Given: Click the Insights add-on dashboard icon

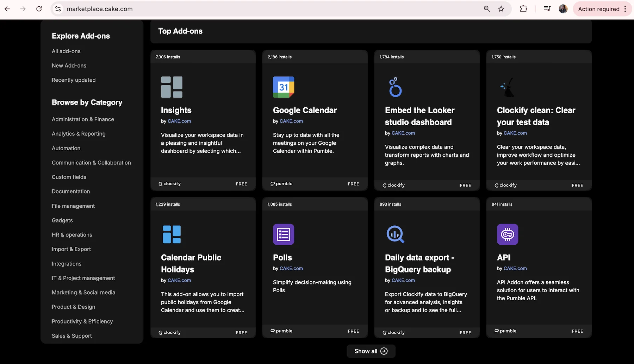Looking at the screenshot, I should pos(172,87).
